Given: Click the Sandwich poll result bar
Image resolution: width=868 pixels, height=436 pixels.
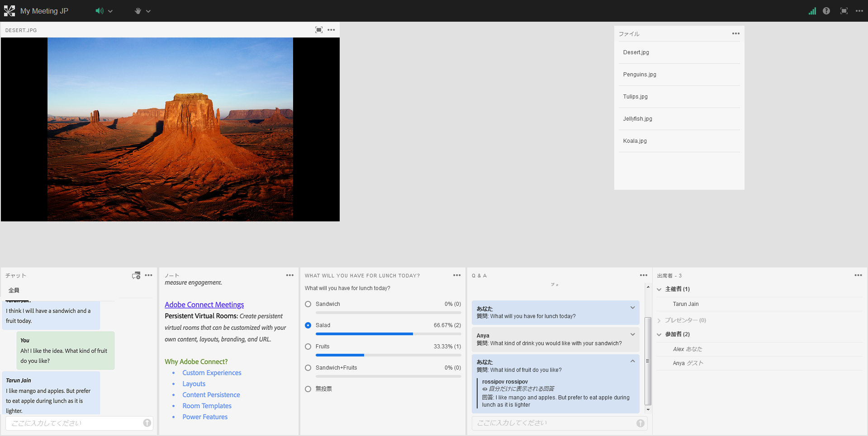Looking at the screenshot, I should pos(389,313).
